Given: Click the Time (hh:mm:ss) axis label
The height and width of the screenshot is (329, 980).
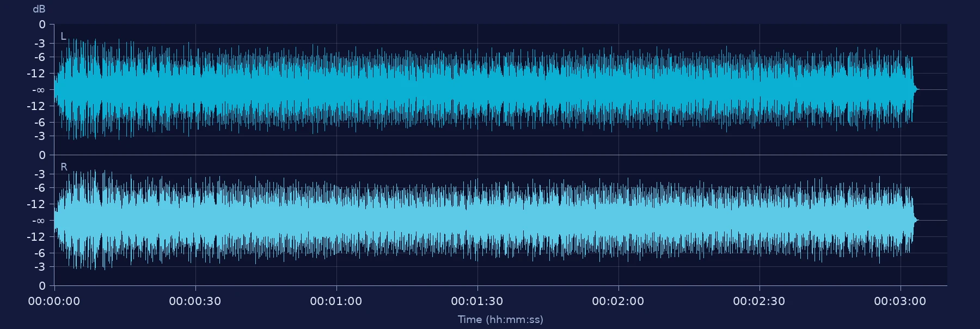Looking at the screenshot, I should tap(500, 319).
